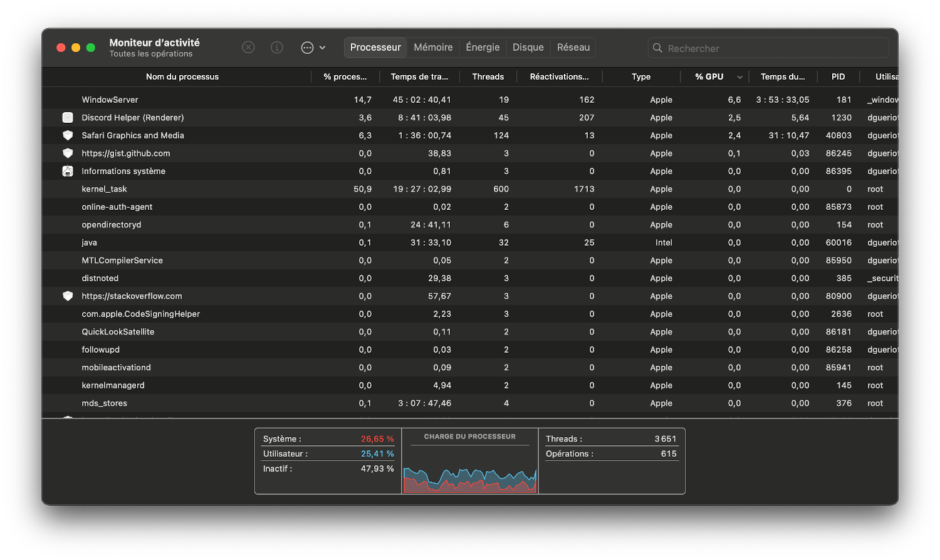Screen dimensions: 940x560
Task: Click the stop process (X) toolbar icon
Action: pyautogui.click(x=248, y=48)
